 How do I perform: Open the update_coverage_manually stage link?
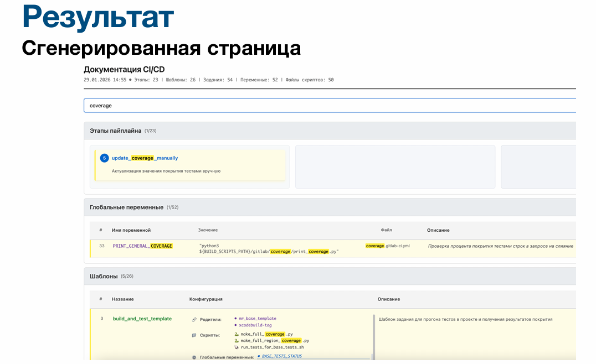click(x=145, y=158)
